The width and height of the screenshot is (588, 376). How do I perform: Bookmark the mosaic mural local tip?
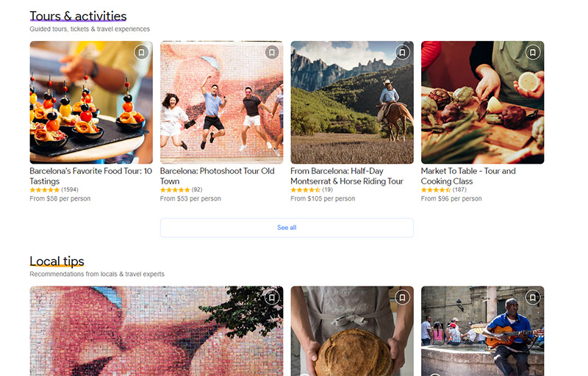click(x=272, y=297)
